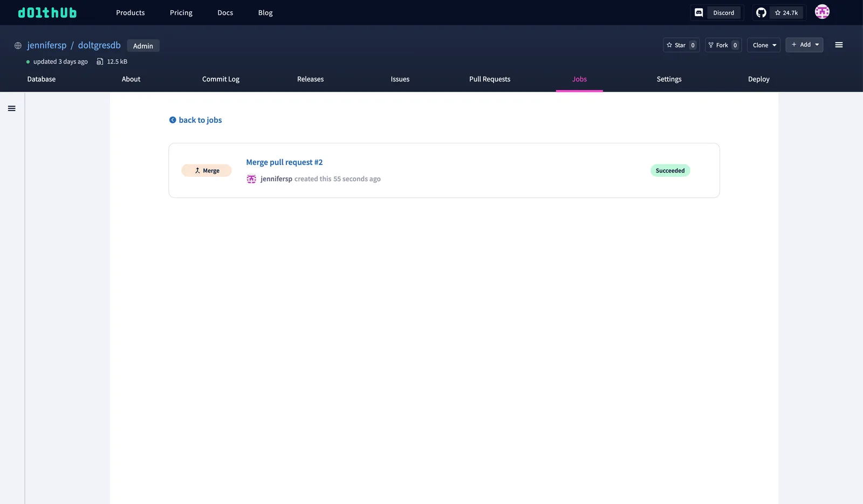Visit the Blog from the header
Image resolution: width=863 pixels, height=504 pixels.
click(x=265, y=12)
